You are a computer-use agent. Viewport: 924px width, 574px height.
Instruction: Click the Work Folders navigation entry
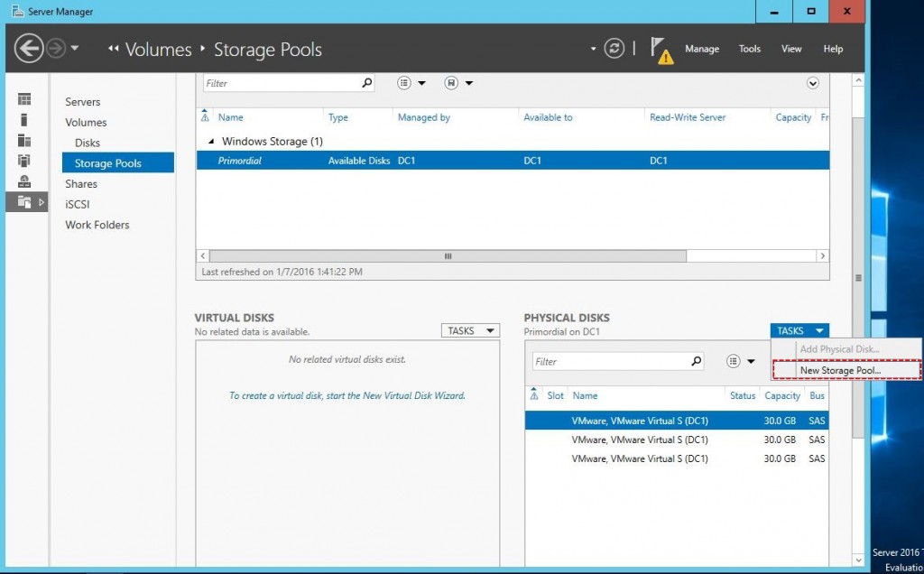[97, 225]
